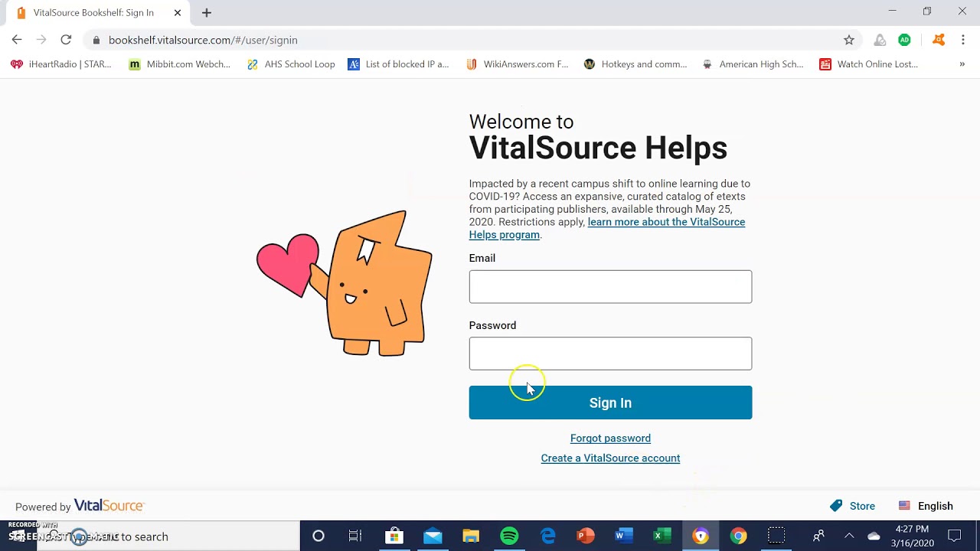Open Word from taskbar
This screenshot has width=980, height=551.
(624, 536)
